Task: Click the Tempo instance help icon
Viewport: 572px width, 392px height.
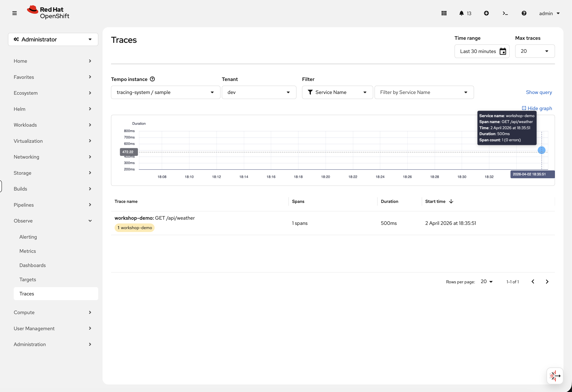Action: point(152,79)
